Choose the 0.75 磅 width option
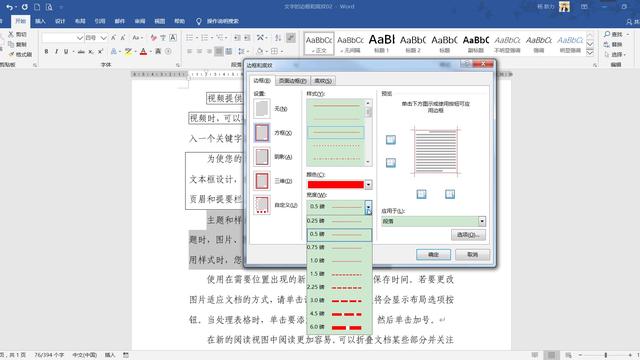Viewport: 640px width, 360px height. click(x=339, y=247)
